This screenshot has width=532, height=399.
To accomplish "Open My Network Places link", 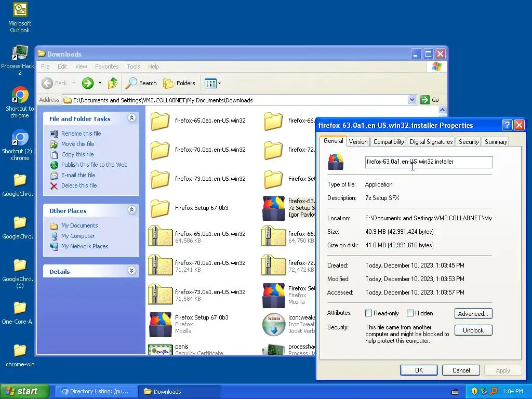I will [x=85, y=246].
